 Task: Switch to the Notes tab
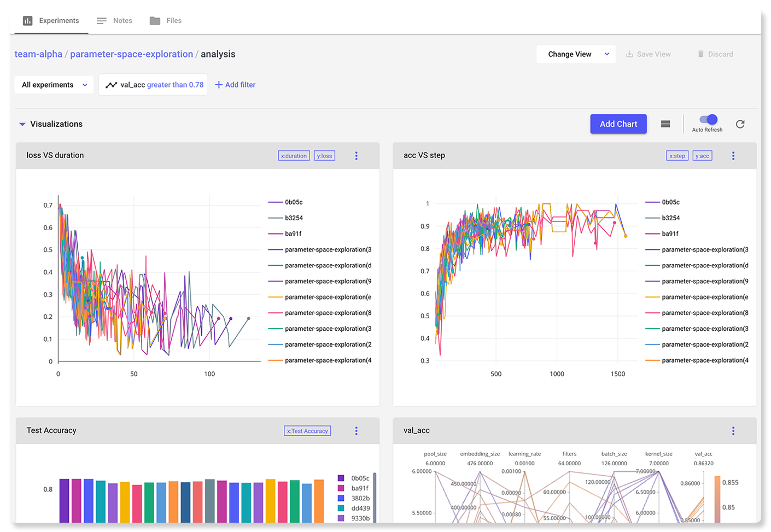[x=115, y=21]
